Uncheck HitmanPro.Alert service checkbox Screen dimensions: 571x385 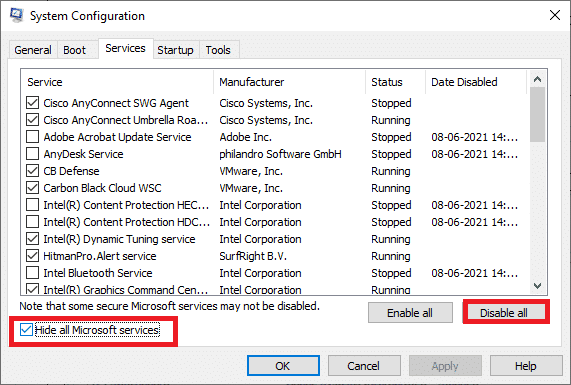tap(32, 256)
